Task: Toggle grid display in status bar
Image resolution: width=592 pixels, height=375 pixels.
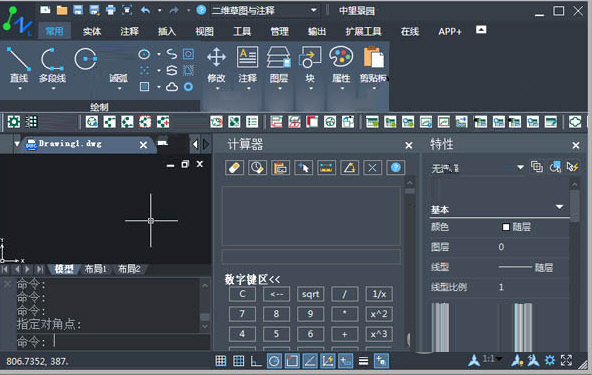Action: (239, 361)
